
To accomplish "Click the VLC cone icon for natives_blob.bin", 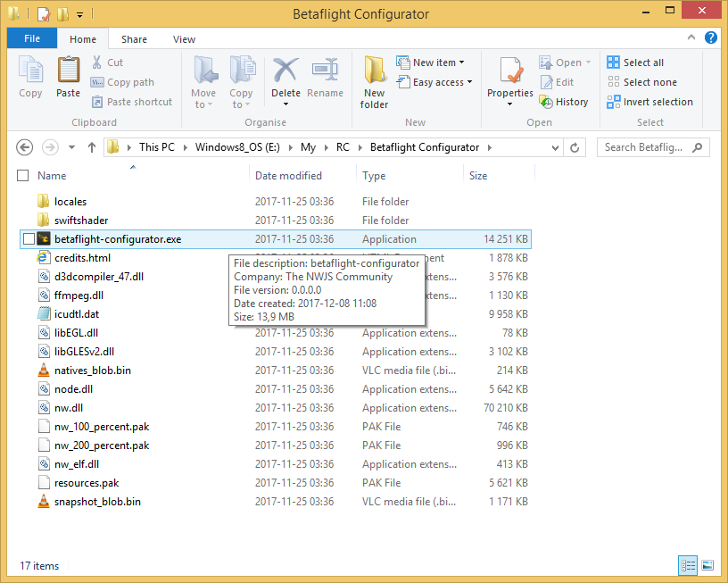I will pos(44,371).
